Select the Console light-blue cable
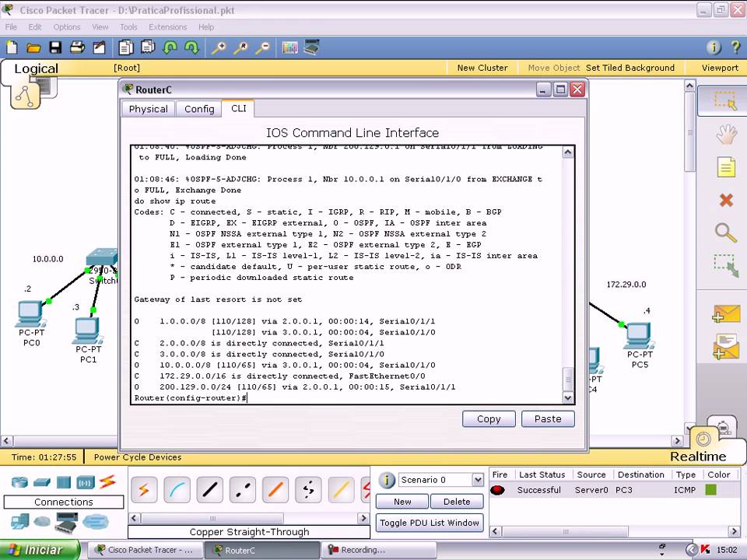The height and width of the screenshot is (560, 747). (x=177, y=489)
